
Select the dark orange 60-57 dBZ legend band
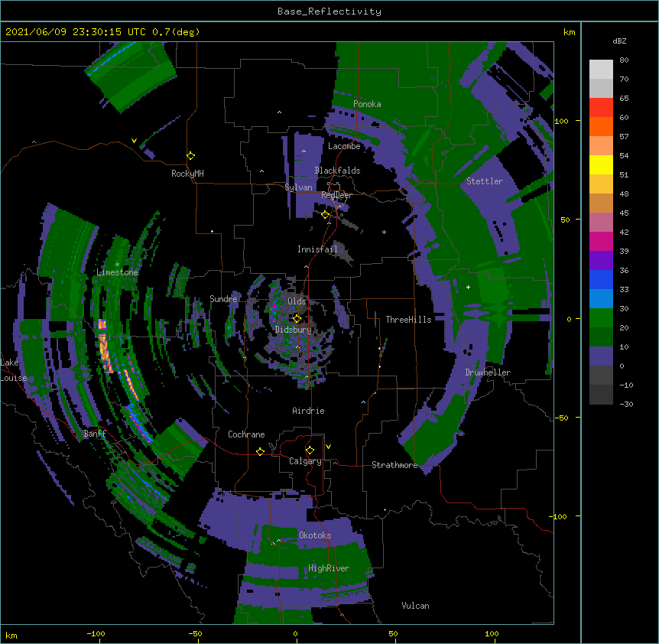601,127
